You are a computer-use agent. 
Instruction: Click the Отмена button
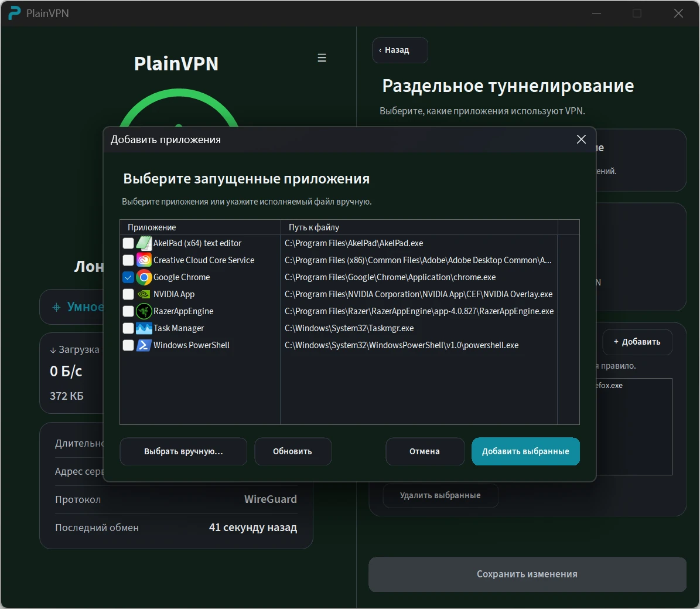pos(425,451)
